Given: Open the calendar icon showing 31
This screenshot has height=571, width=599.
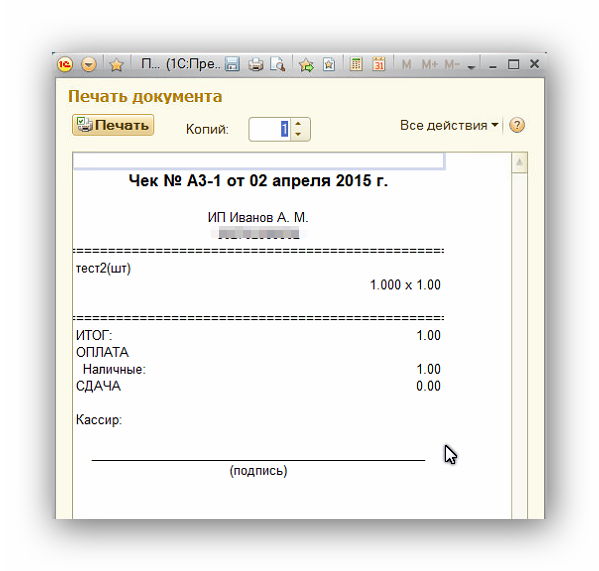Looking at the screenshot, I should coord(378,64).
